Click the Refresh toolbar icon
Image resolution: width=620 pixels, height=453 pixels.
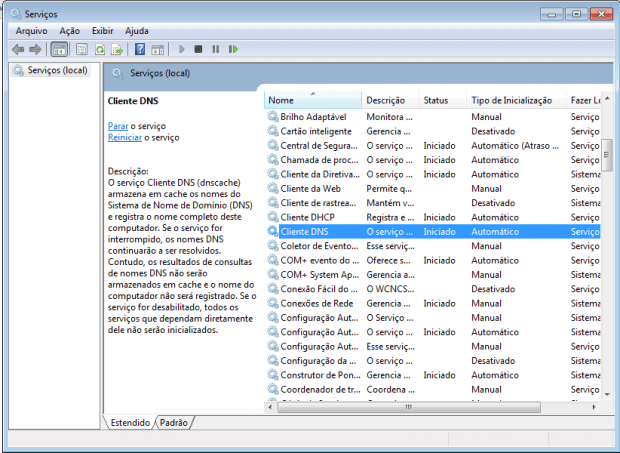pyautogui.click(x=100, y=49)
